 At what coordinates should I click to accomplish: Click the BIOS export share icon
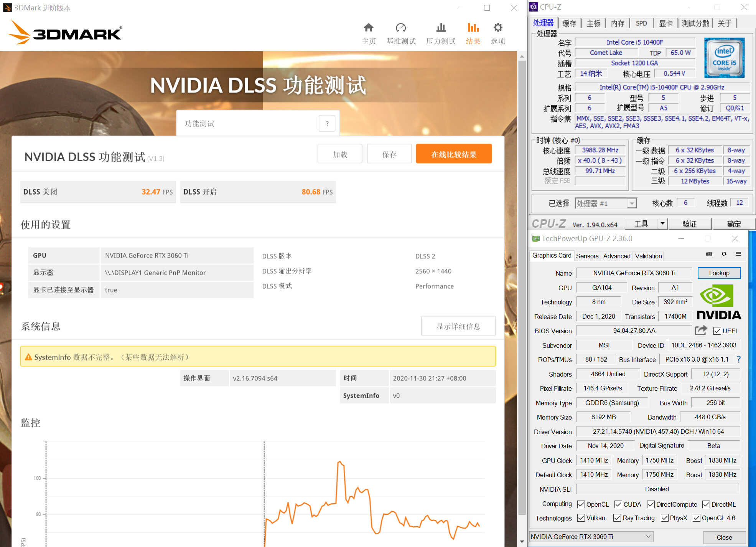[701, 330]
